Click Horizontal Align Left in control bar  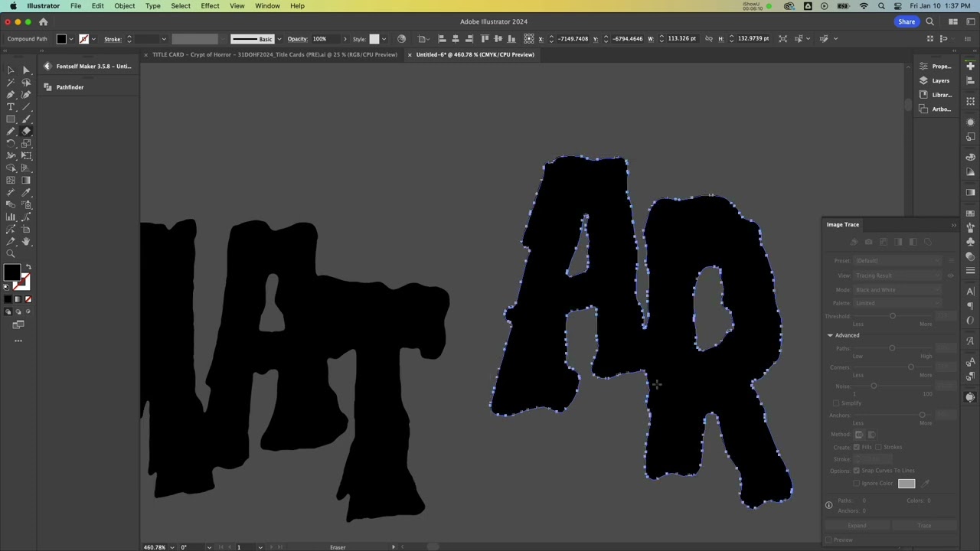[442, 38]
